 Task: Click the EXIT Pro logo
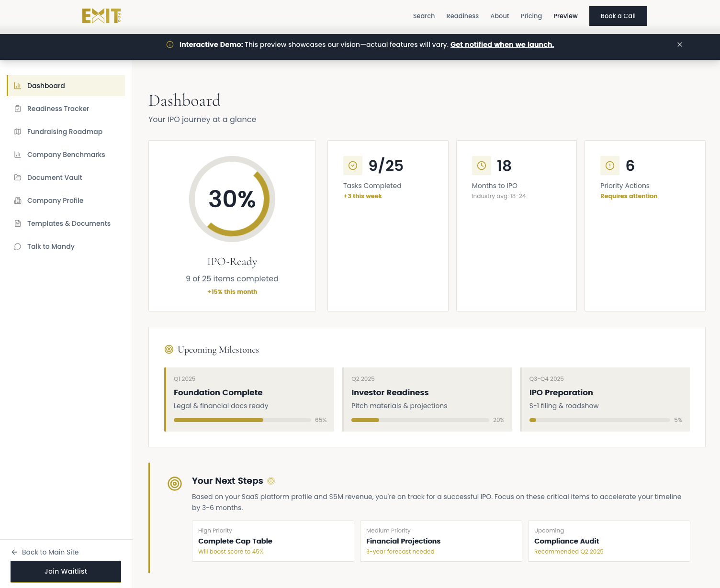tap(101, 16)
